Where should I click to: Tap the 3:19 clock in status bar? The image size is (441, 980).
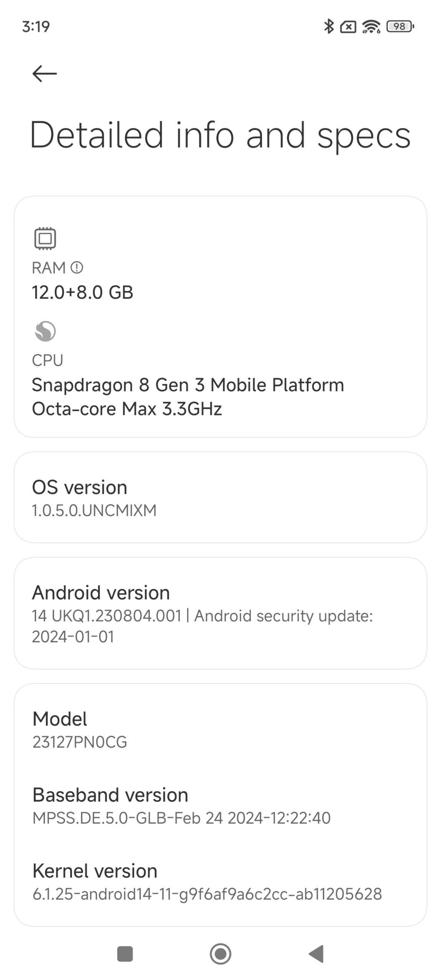(x=36, y=27)
